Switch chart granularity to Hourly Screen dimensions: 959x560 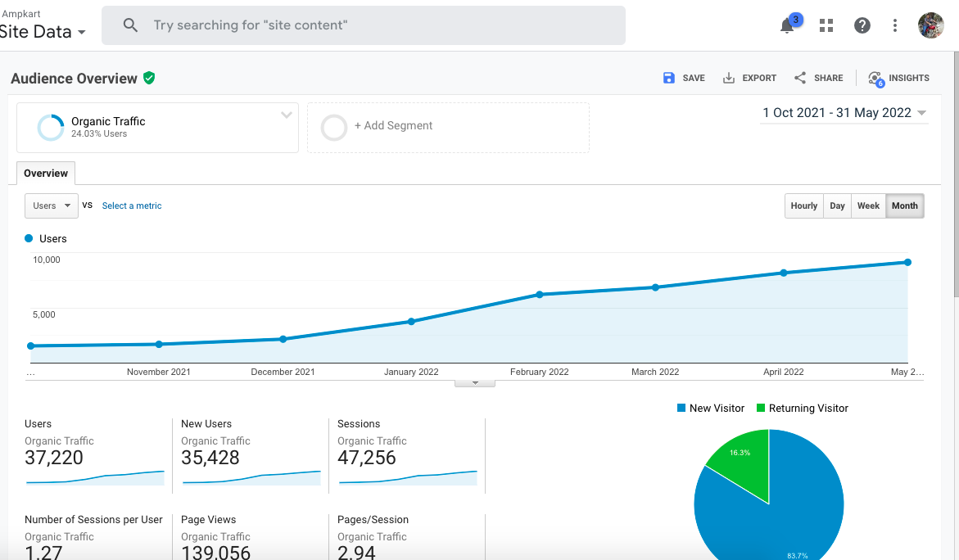803,206
